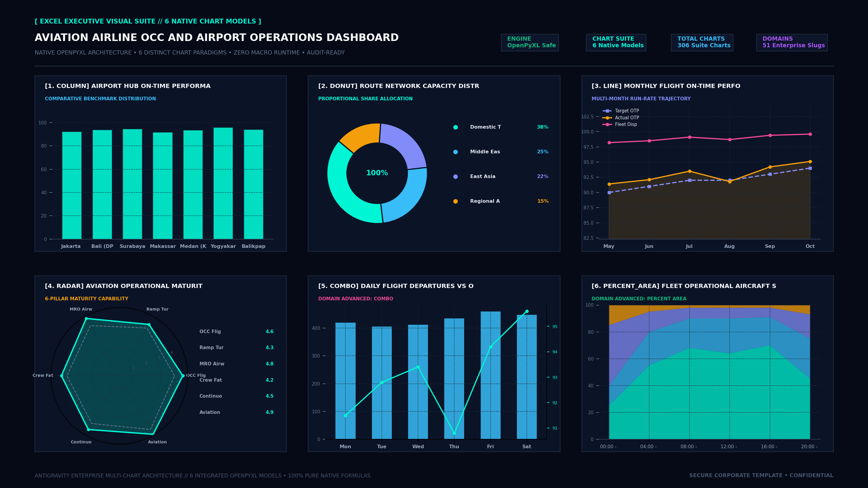Select the Regional A orange legend dot
Viewport: 868px width, 488px height.
click(456, 202)
